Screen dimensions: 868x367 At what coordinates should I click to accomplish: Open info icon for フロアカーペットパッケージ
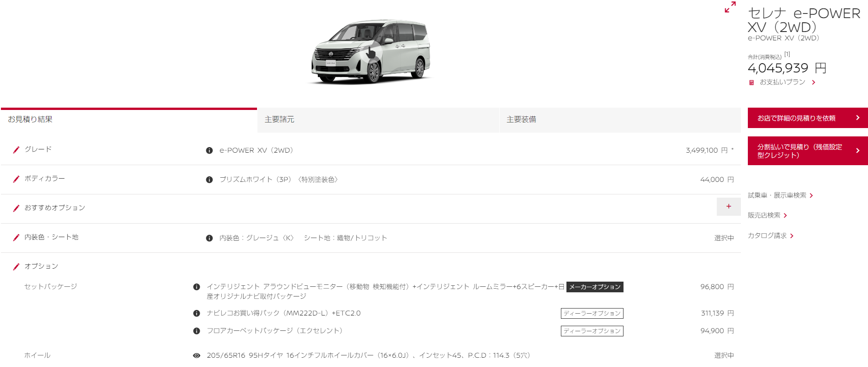coord(197,331)
